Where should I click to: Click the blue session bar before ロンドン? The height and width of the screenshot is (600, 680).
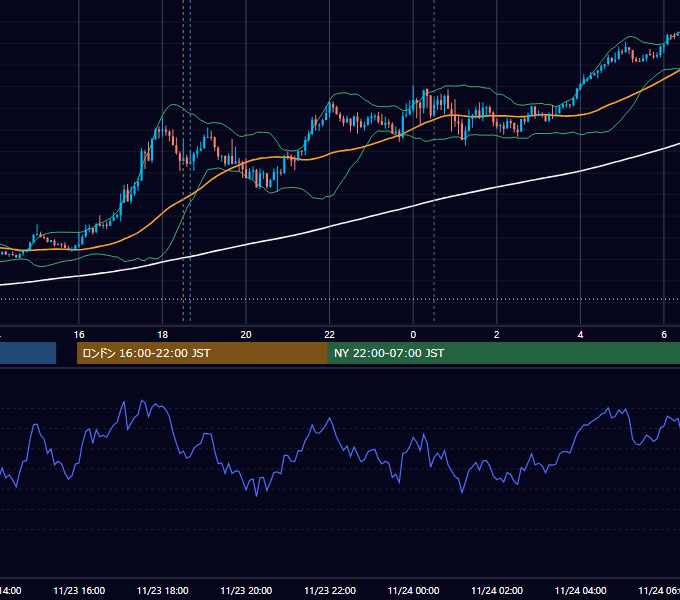pyautogui.click(x=28, y=353)
